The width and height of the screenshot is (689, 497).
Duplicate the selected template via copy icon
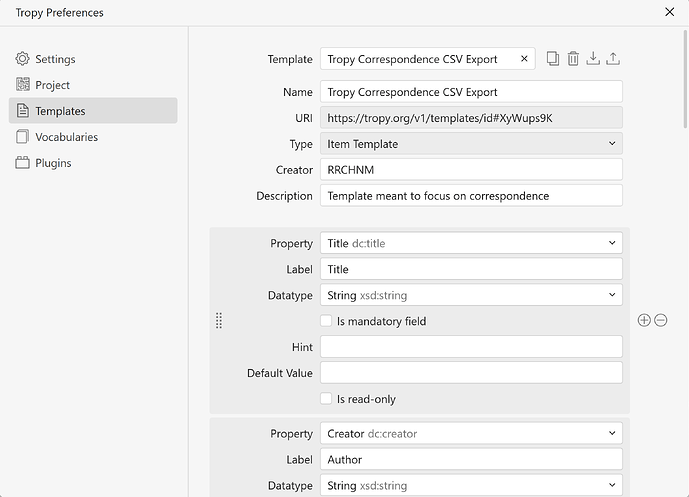point(553,58)
